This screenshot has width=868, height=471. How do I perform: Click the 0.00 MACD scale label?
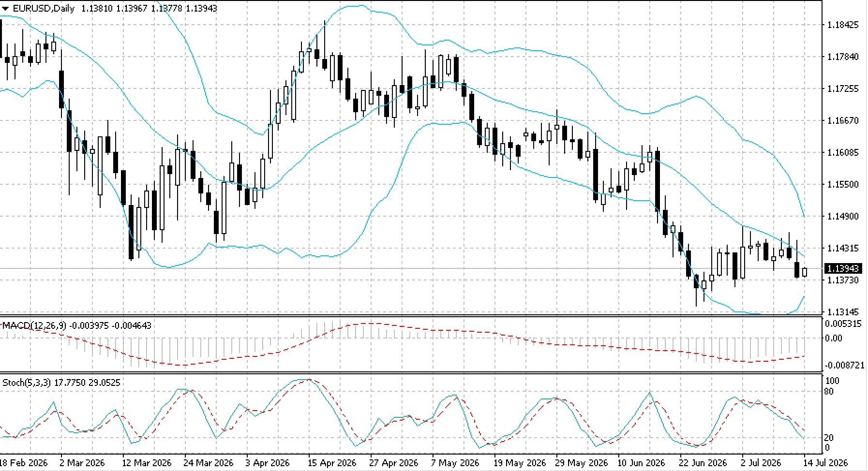pyautogui.click(x=834, y=338)
